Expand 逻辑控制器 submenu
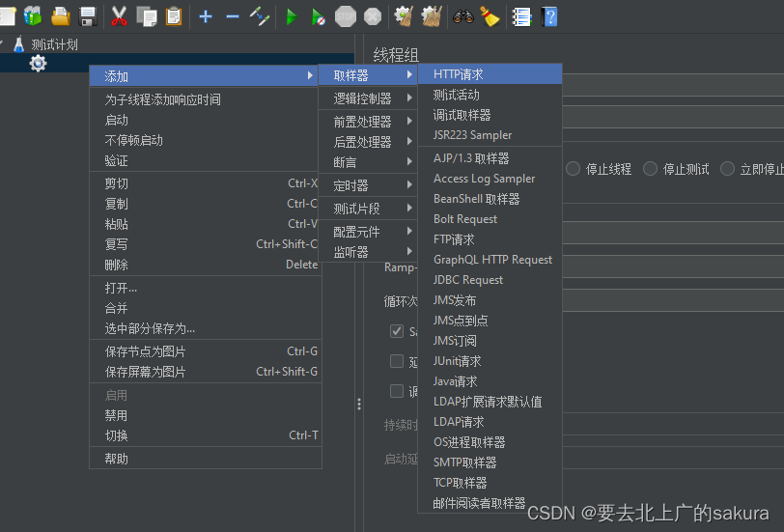The height and width of the screenshot is (532, 784). point(368,98)
